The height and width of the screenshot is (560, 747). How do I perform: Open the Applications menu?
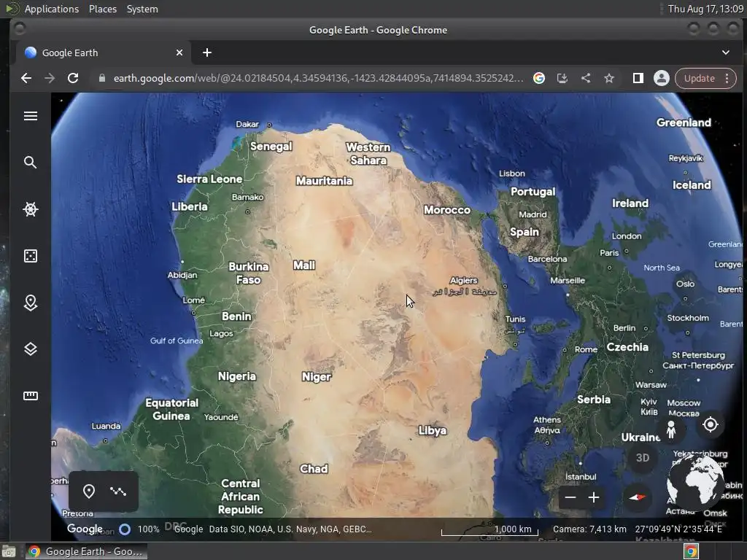(52, 9)
